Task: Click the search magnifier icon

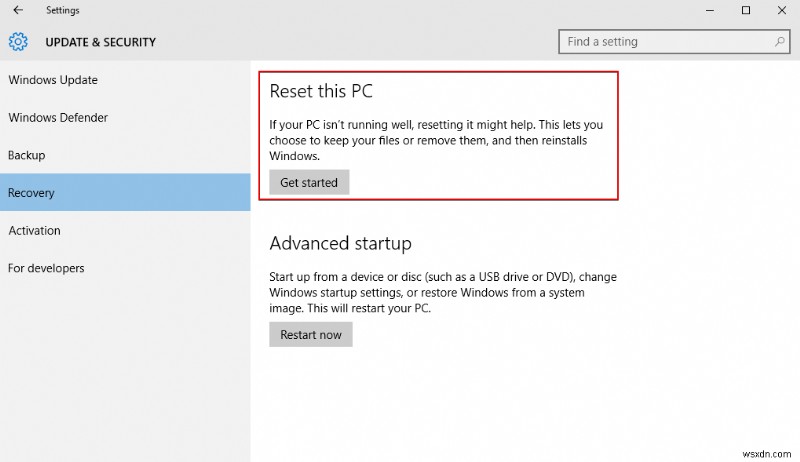Action: click(x=780, y=42)
